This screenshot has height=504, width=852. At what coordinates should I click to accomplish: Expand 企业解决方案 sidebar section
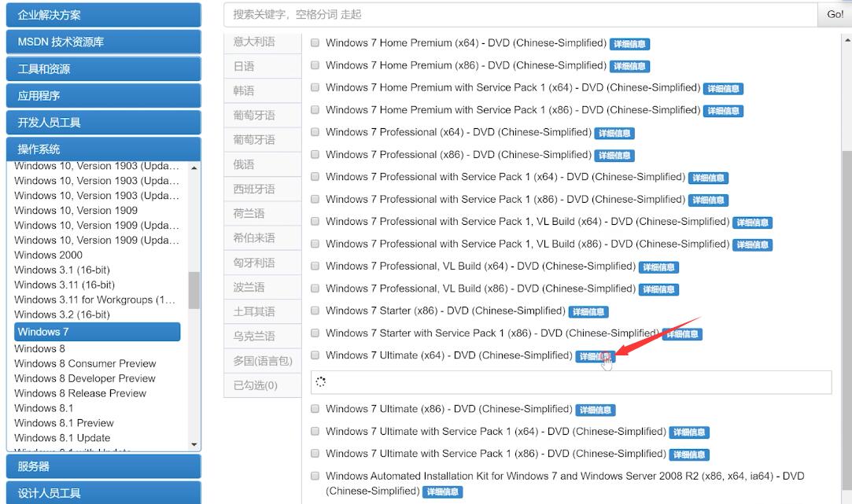103,15
